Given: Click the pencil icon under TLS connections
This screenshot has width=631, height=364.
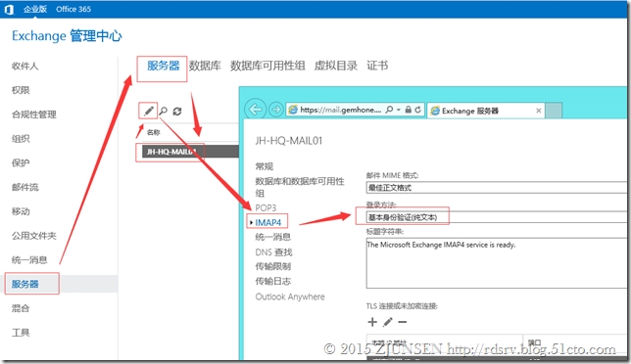Looking at the screenshot, I should pyautogui.click(x=388, y=322).
